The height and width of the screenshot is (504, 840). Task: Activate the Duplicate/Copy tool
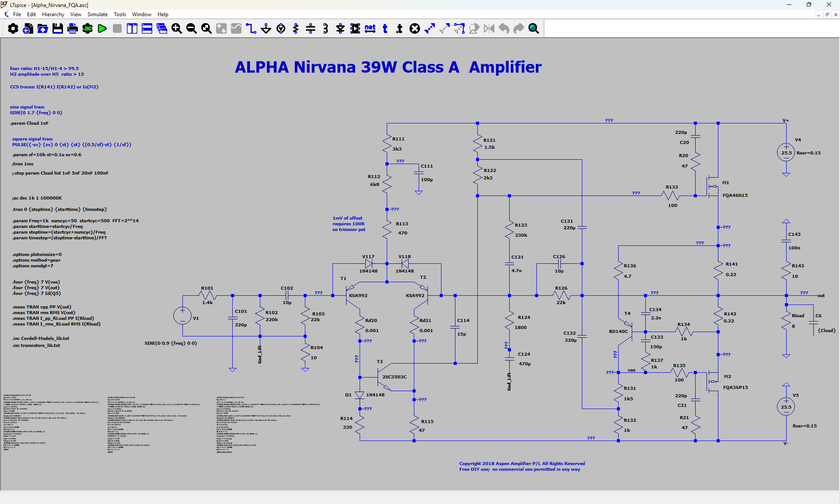[430, 29]
